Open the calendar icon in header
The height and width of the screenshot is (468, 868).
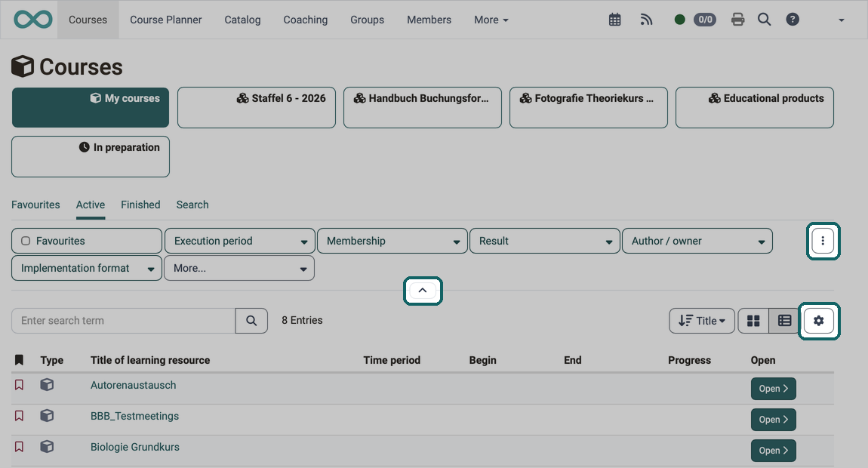tap(614, 20)
